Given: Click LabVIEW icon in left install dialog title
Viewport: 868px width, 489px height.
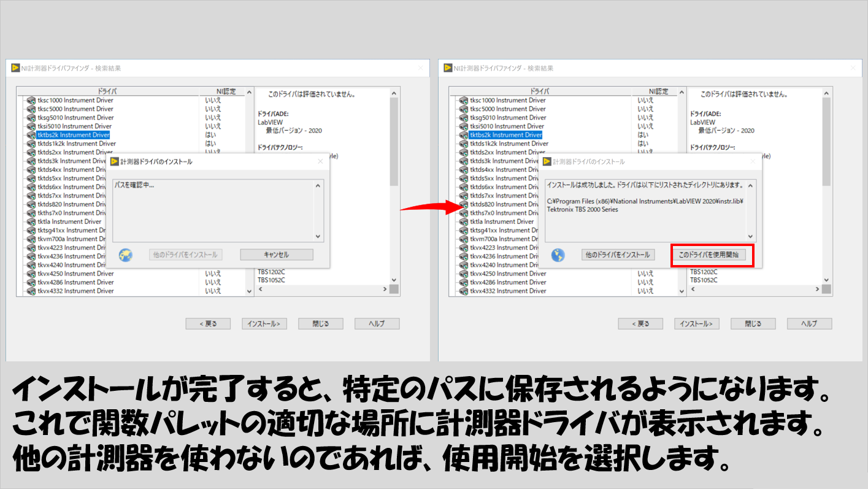Looking at the screenshot, I should (x=115, y=161).
